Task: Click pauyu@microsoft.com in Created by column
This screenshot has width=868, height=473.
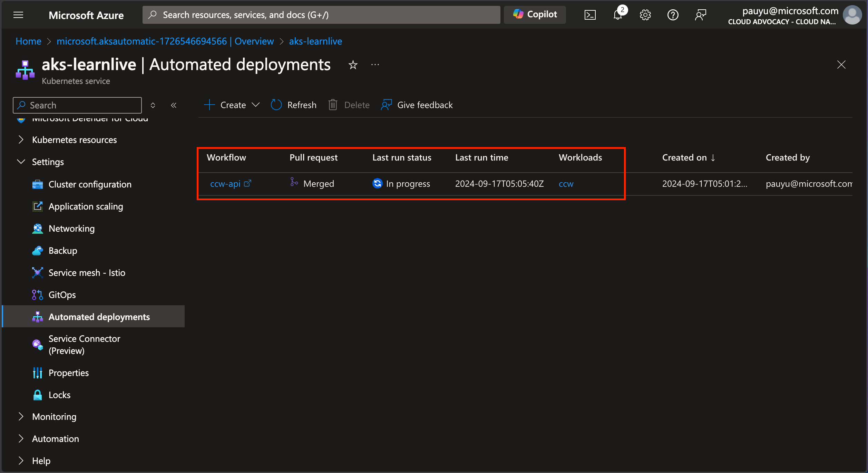Action: click(x=809, y=184)
